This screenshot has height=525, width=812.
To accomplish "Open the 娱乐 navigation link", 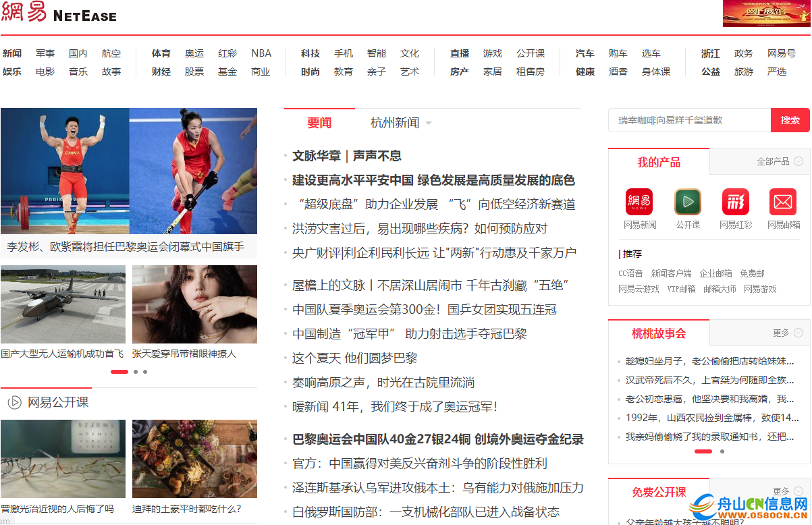I will tap(12, 72).
